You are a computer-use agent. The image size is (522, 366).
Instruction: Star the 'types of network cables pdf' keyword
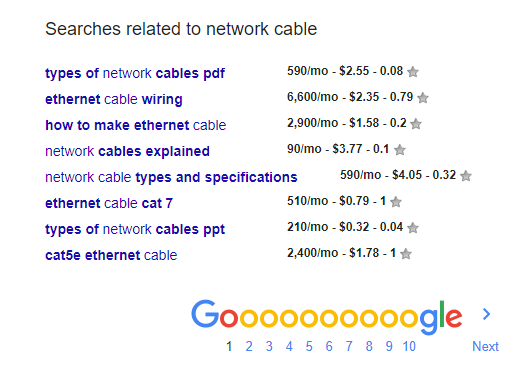click(413, 72)
